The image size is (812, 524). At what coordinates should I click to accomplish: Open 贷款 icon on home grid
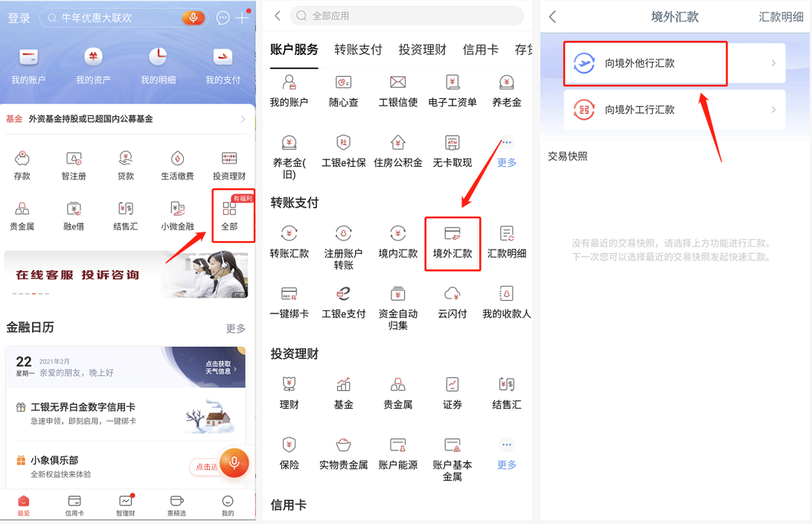pyautogui.click(x=125, y=158)
